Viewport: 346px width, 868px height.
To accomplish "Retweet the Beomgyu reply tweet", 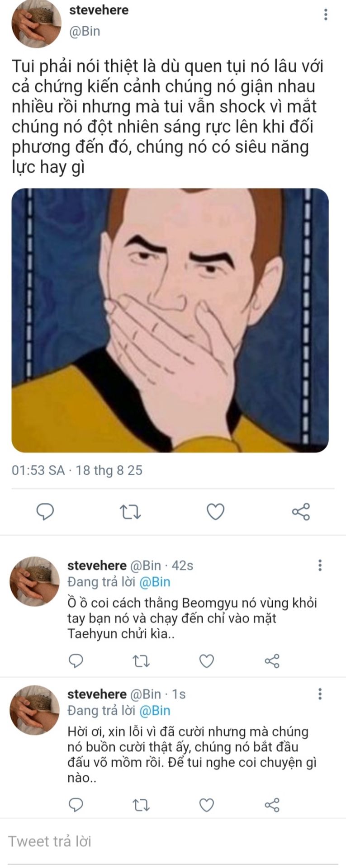I will (141, 661).
